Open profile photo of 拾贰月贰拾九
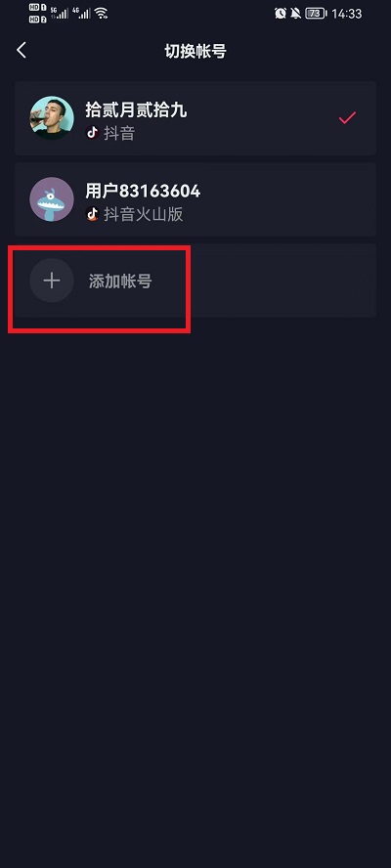This screenshot has height=868, width=391. (x=52, y=118)
